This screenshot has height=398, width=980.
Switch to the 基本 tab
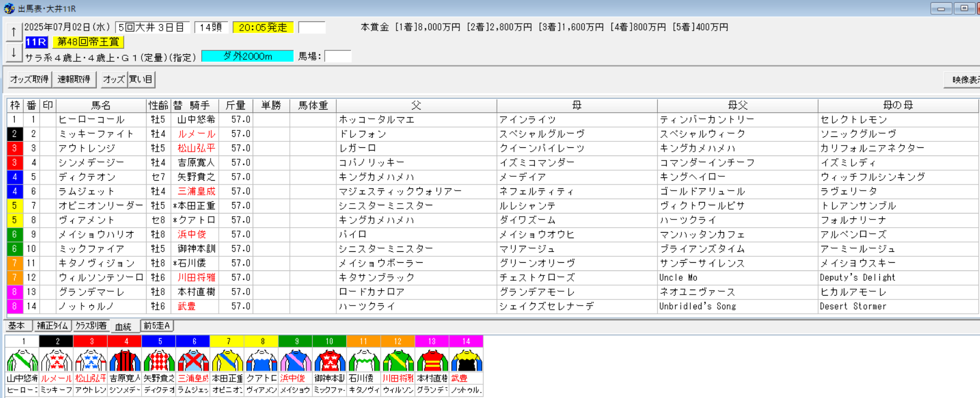[17, 326]
